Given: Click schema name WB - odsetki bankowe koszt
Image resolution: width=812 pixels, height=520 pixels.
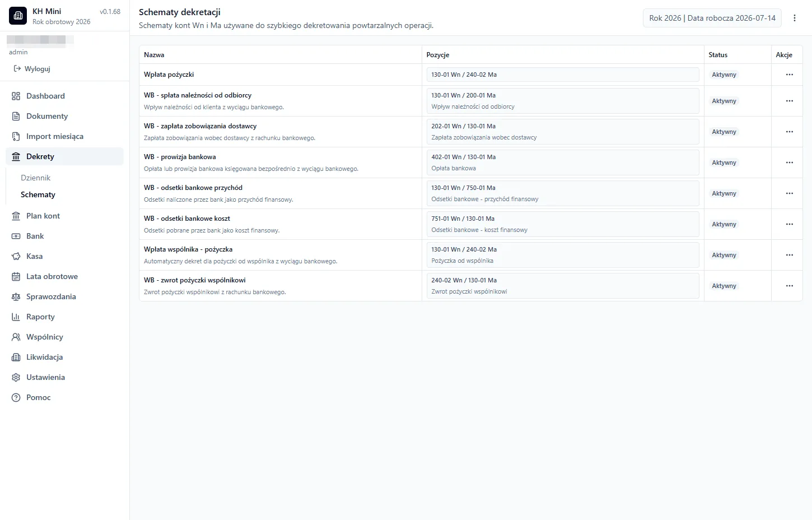Looking at the screenshot, I should pos(187,219).
